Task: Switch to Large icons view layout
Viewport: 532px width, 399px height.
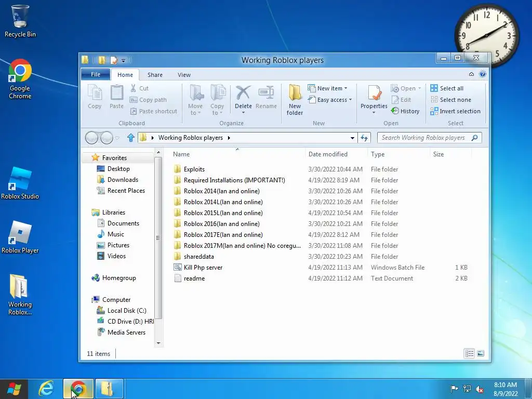Action: point(481,353)
